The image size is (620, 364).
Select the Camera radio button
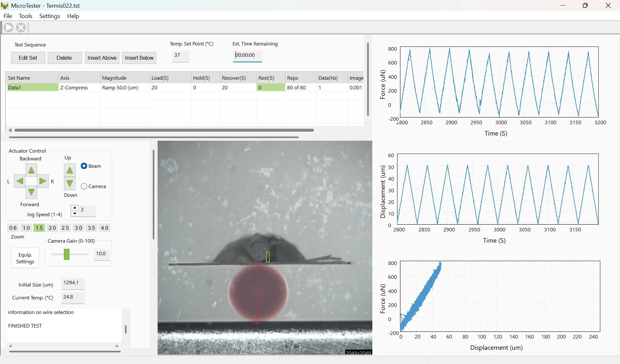point(84,186)
